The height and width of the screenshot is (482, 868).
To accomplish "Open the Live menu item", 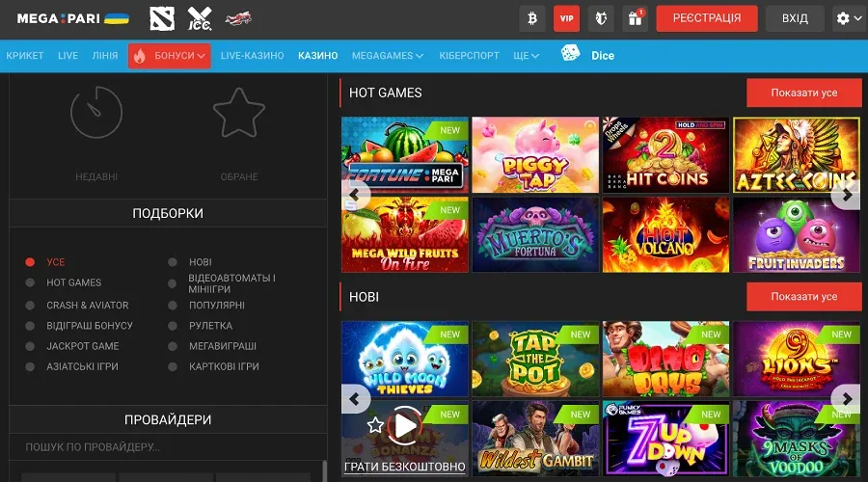I will (x=68, y=56).
